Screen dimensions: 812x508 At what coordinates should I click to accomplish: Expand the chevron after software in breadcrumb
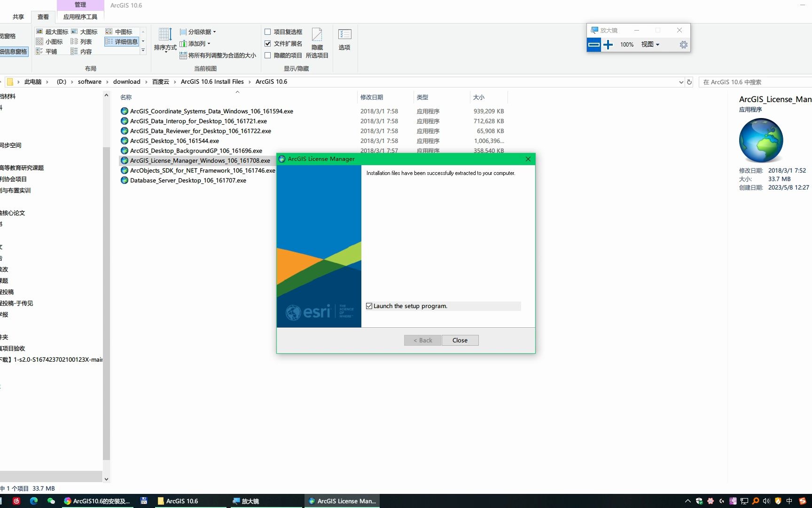[x=108, y=82]
